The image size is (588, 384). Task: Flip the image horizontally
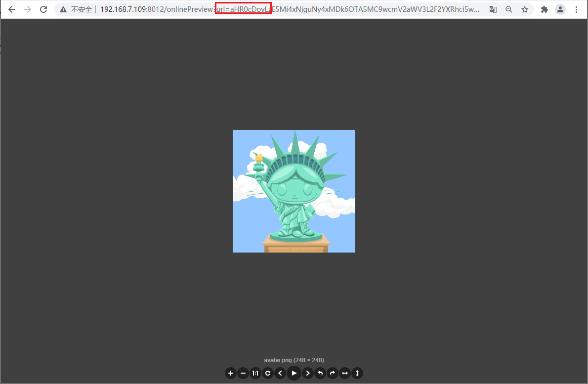tap(345, 373)
